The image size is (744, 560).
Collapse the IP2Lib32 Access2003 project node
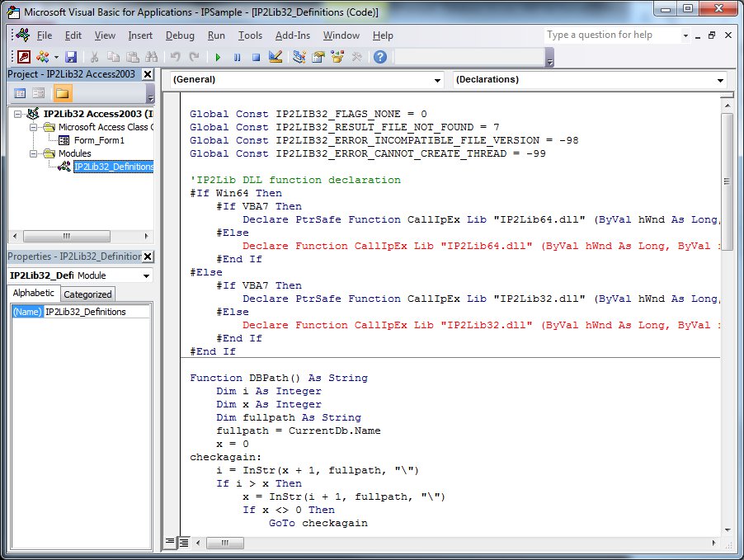coord(17,114)
